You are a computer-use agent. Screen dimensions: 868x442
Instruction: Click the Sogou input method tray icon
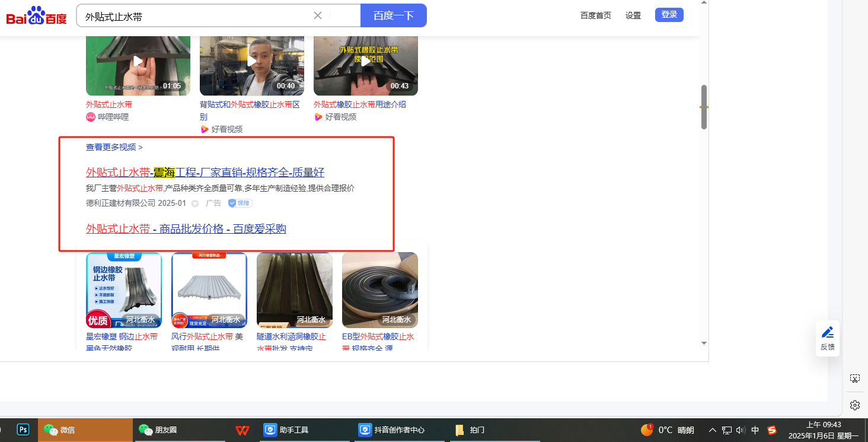click(x=772, y=430)
